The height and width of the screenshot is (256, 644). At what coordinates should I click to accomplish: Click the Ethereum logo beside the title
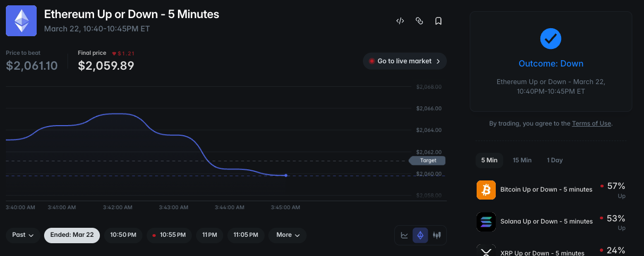tap(21, 21)
